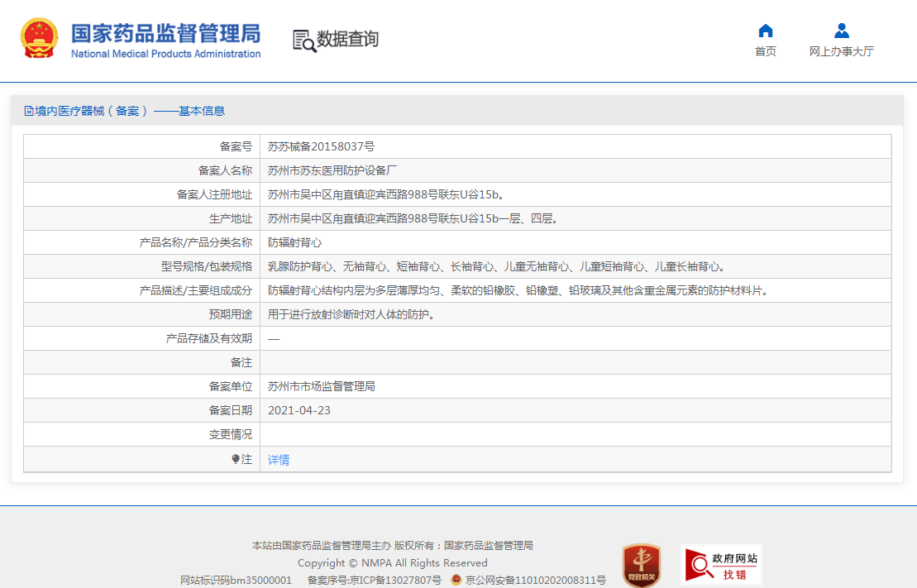Click the 党政机关 red badge icon
This screenshot has width=917, height=588.
[x=642, y=565]
